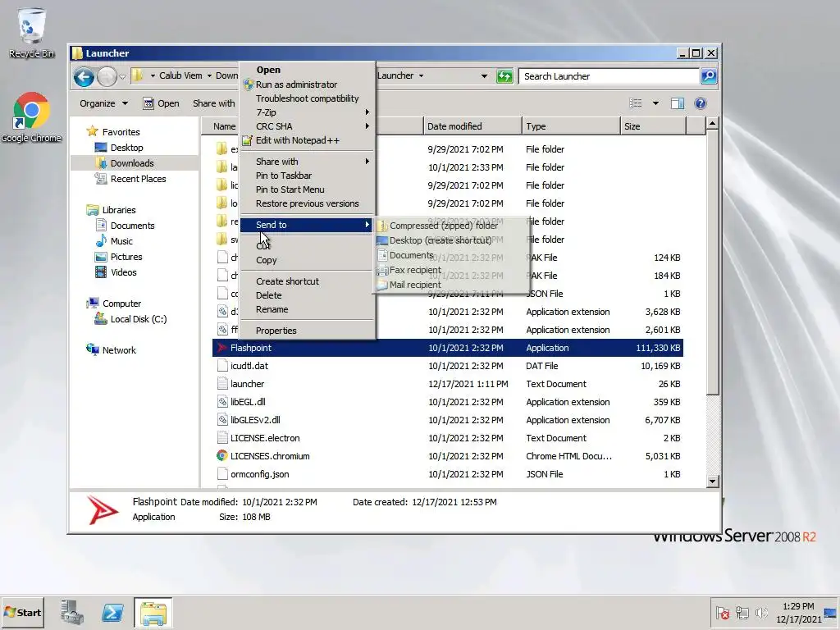The height and width of the screenshot is (630, 840).
Task: Click the Flashpoint app icon in list
Action: click(221, 348)
